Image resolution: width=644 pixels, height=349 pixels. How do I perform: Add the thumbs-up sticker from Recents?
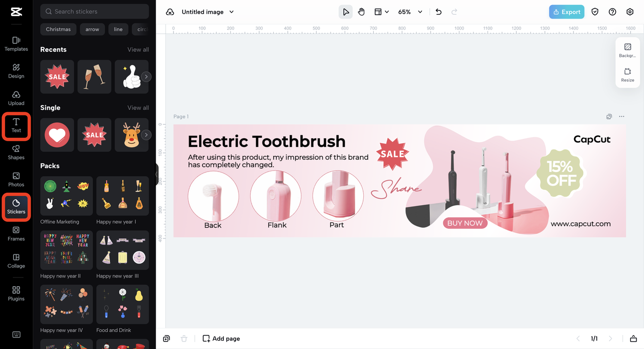131,77
